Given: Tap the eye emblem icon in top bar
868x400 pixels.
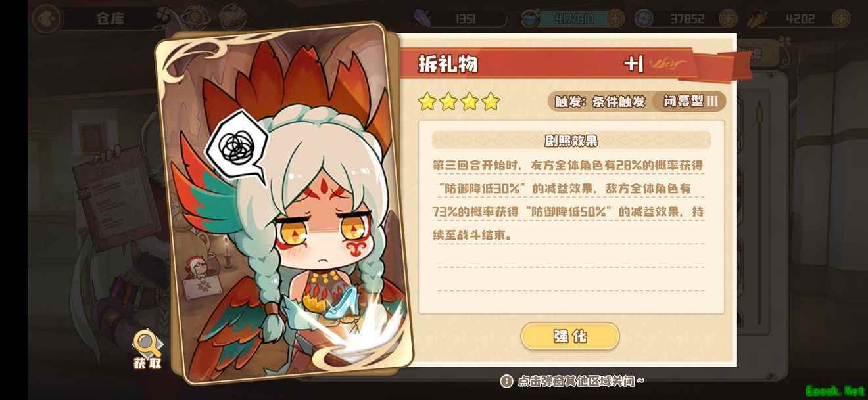Looking at the screenshot, I should [x=196, y=18].
